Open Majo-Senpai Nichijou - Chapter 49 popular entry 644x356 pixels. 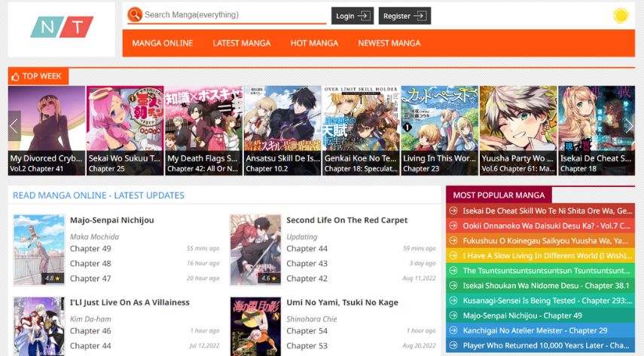pyautogui.click(x=523, y=316)
